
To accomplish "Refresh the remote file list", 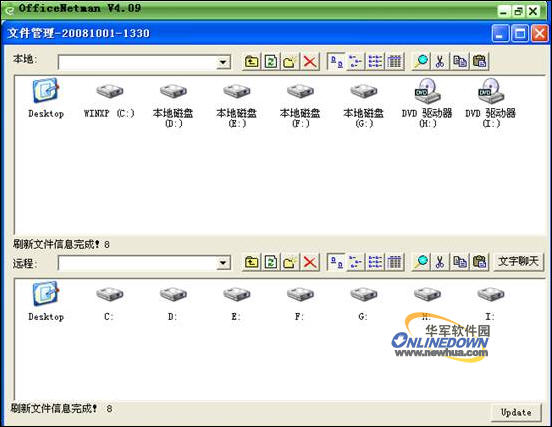I will [x=271, y=262].
